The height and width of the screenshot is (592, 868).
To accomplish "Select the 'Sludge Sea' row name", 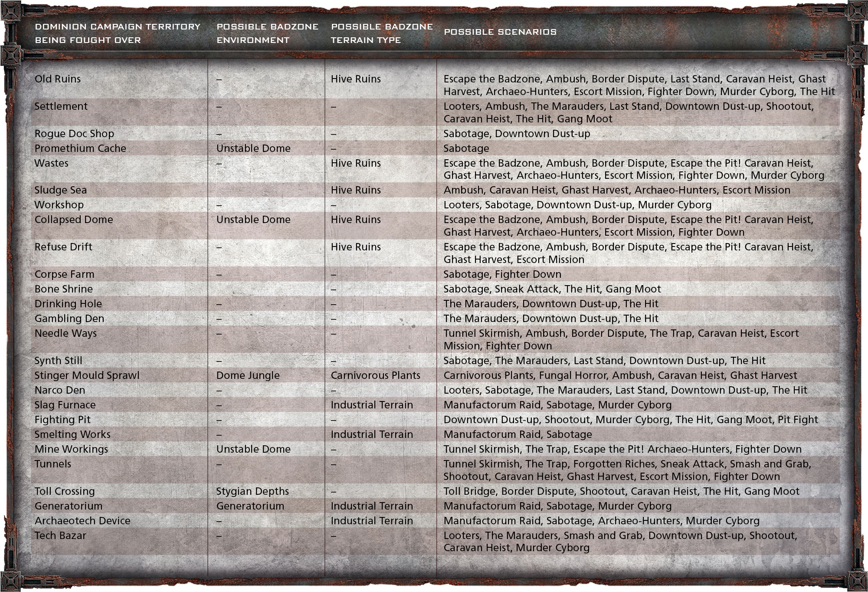I will pyautogui.click(x=61, y=190).
